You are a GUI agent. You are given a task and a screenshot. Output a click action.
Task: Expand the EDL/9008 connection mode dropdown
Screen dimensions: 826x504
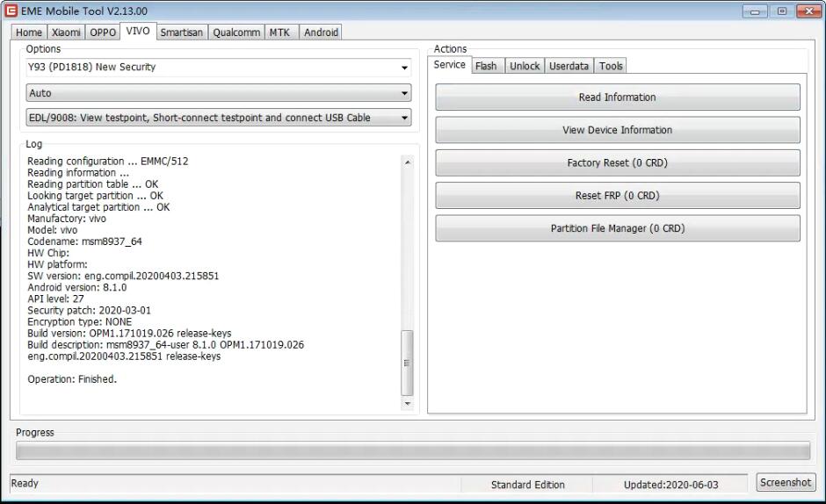[x=219, y=118]
